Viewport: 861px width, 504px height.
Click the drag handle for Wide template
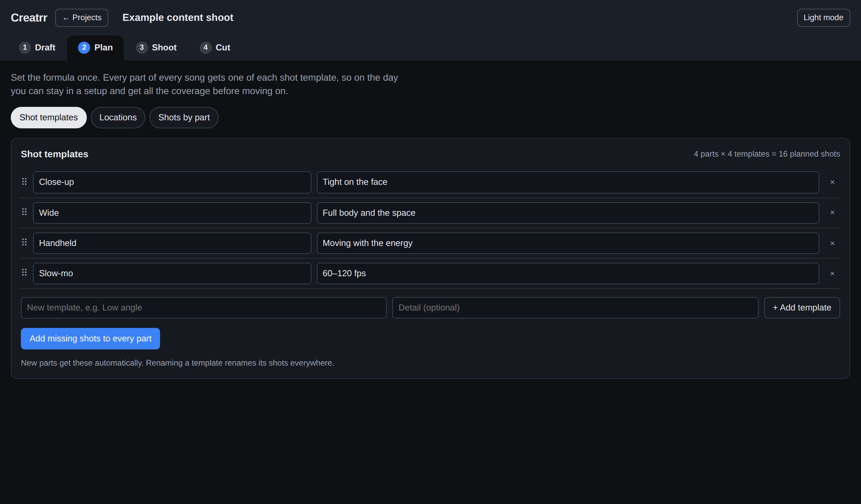coord(24,212)
